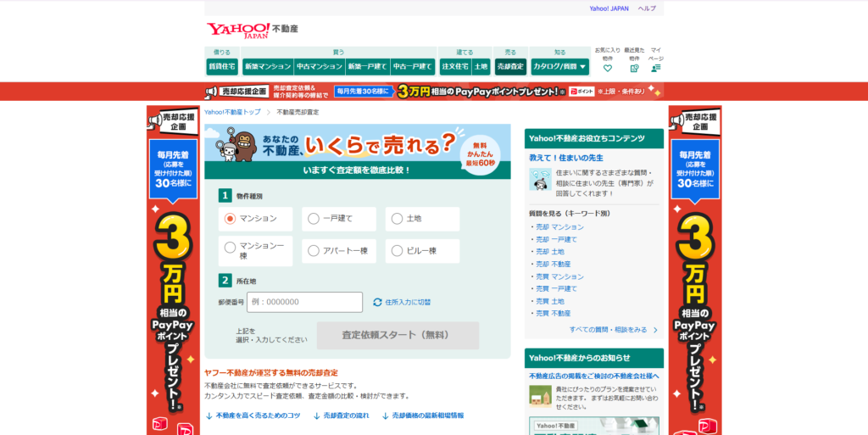868x435 pixels.
Task: Open recently viewed properties icon
Action: point(634,68)
